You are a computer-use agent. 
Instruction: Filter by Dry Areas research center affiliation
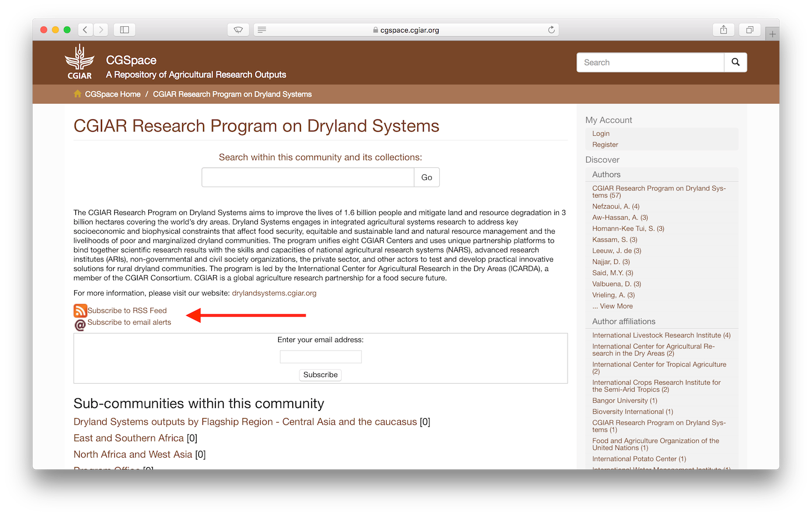pyautogui.click(x=653, y=350)
